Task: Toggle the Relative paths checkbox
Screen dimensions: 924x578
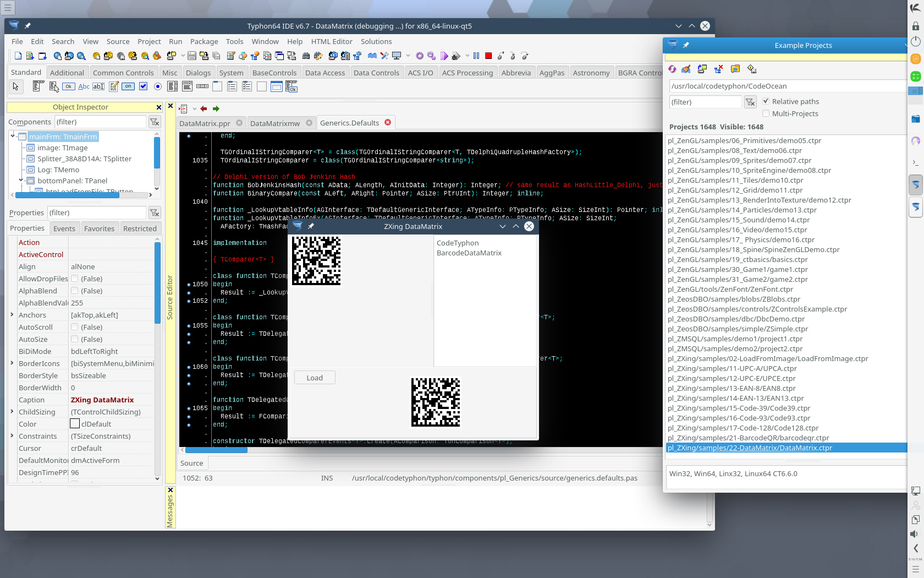Action: tap(766, 101)
